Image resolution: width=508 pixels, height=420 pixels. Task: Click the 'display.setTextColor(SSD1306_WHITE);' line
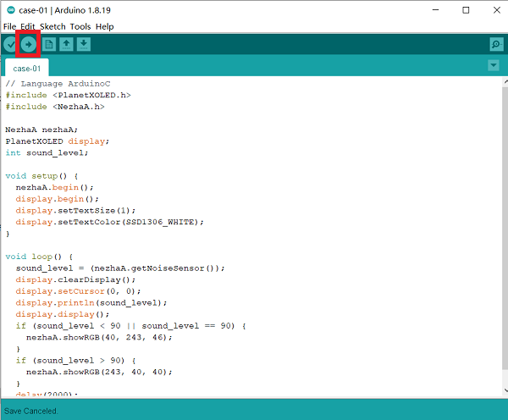109,222
